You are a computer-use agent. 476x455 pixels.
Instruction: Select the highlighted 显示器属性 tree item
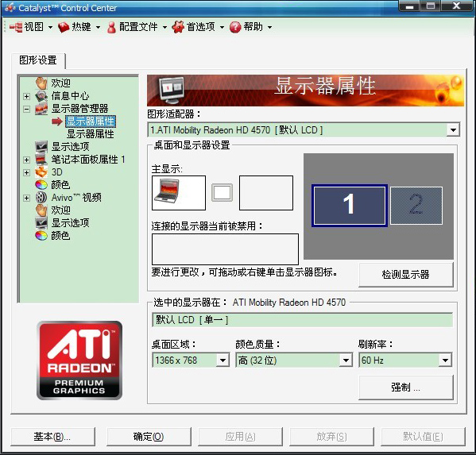point(90,121)
